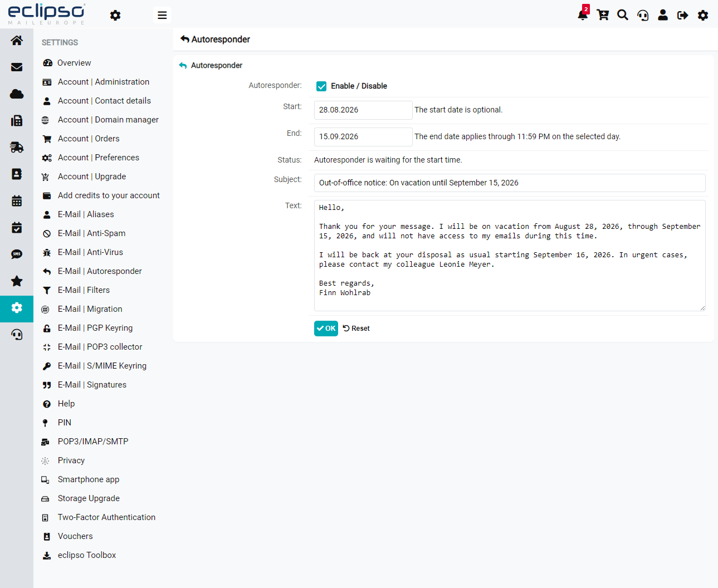
Task: Toggle the hamburger menu button
Action: click(162, 15)
